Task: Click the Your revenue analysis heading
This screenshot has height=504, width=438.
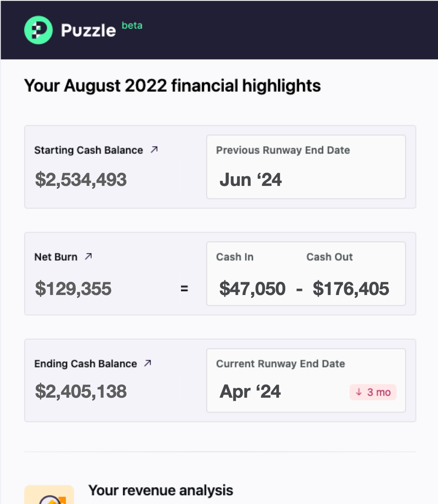Action: (x=161, y=490)
